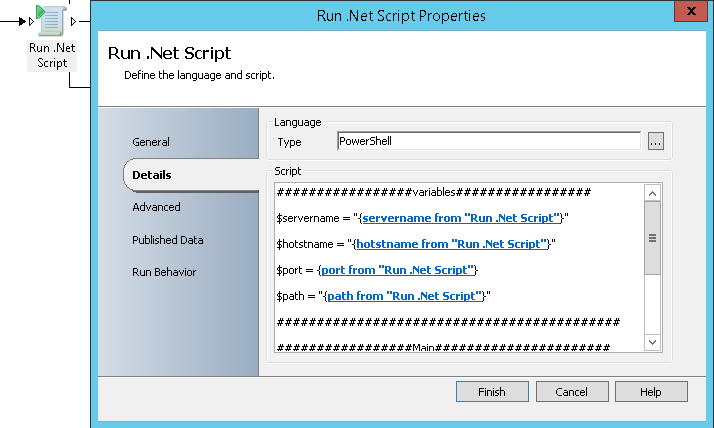Click the Finish button
Image resolution: width=714 pixels, height=428 pixels.
(x=492, y=392)
